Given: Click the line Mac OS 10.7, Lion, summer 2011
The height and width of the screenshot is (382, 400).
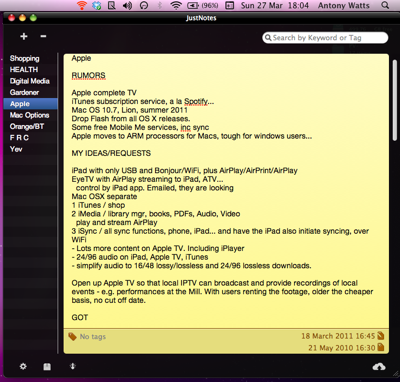Looking at the screenshot, I should pos(129,110).
